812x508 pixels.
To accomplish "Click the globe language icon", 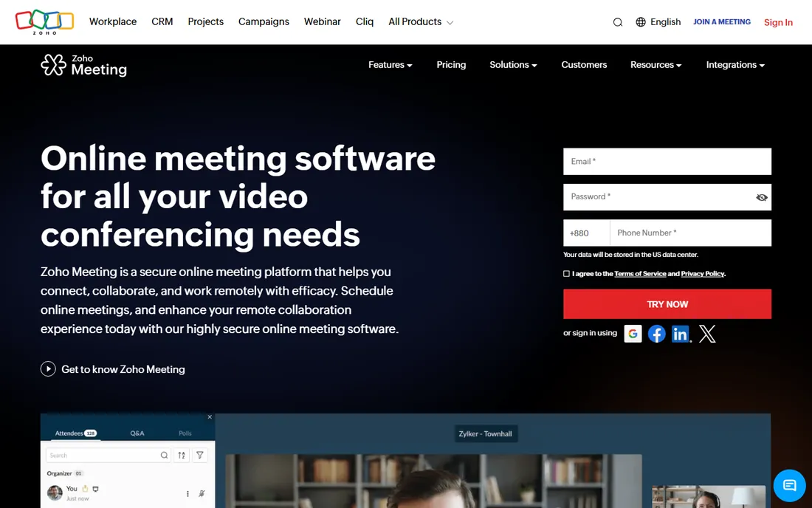I will coord(641,21).
